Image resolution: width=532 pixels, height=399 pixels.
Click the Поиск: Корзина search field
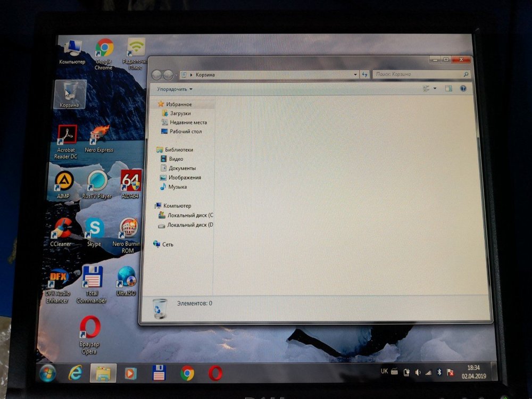pyautogui.click(x=418, y=75)
